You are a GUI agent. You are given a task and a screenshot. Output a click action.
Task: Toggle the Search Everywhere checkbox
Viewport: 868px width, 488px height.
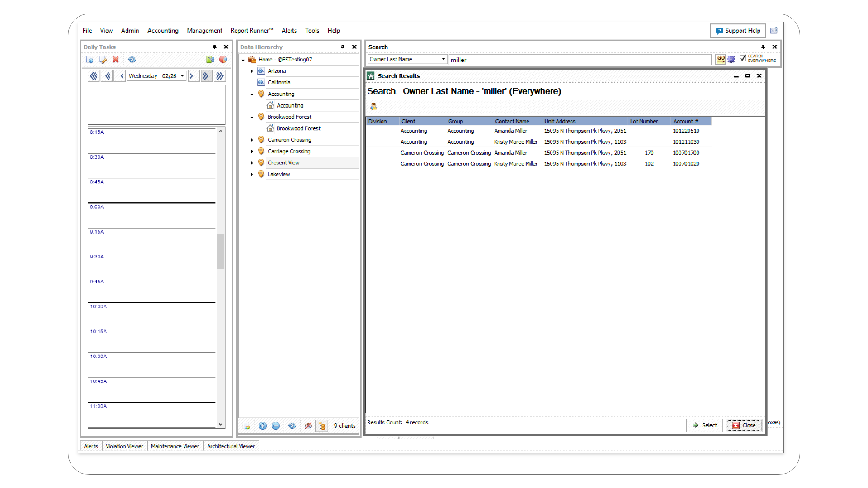[743, 58]
